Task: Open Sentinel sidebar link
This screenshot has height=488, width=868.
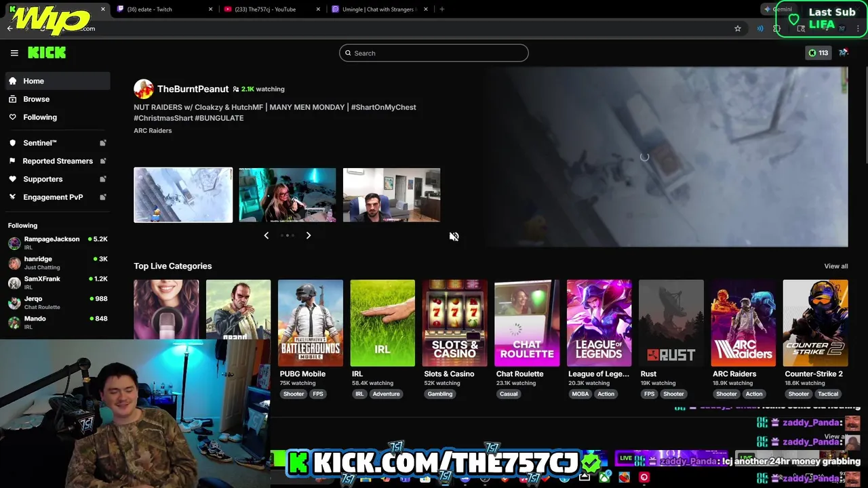Action: pyautogui.click(x=58, y=143)
